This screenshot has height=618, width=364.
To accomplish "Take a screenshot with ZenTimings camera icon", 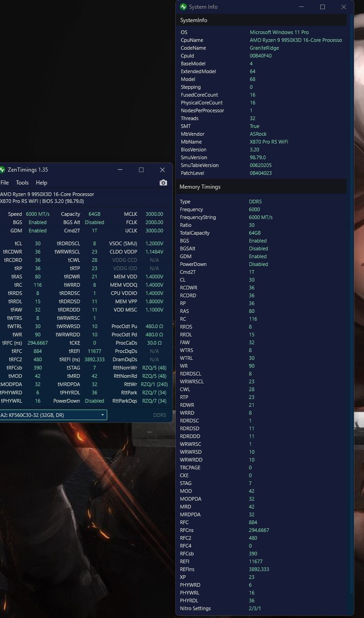I will pyautogui.click(x=163, y=183).
